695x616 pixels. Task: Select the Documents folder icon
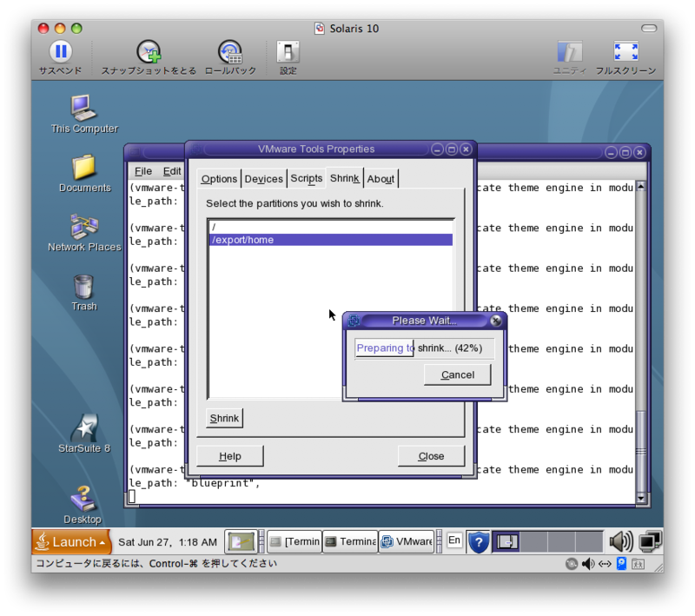point(83,167)
